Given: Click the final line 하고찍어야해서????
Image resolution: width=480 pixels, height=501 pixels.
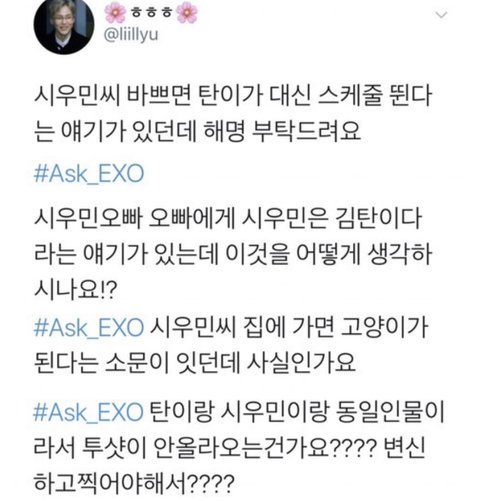Looking at the screenshot, I should (134, 483).
